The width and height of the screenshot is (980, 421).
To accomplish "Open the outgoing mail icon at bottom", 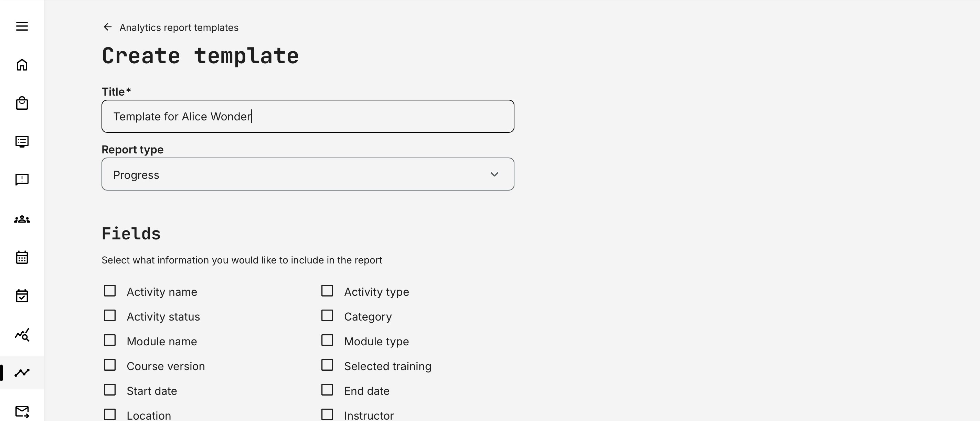I will (x=22, y=411).
